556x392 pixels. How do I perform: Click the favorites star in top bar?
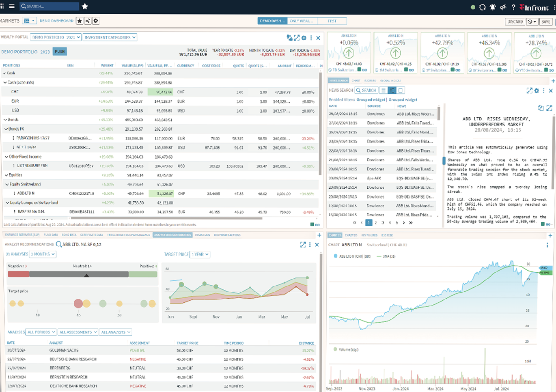point(85,6)
